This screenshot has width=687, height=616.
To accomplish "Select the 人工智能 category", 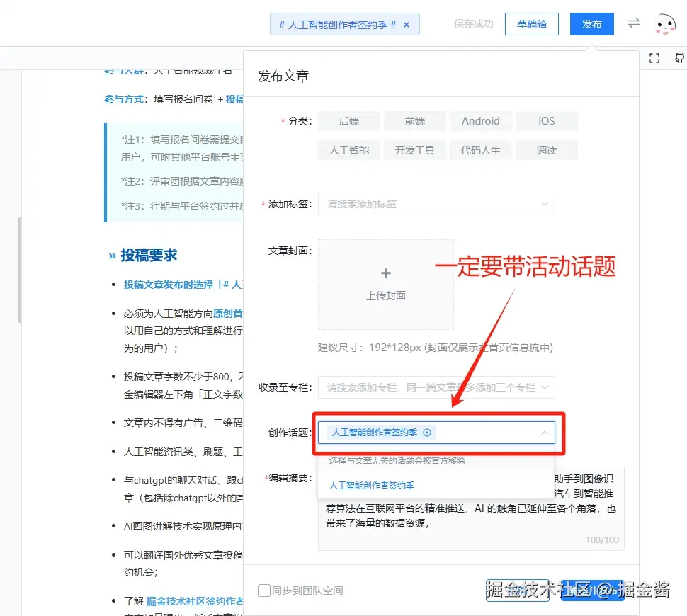I will pyautogui.click(x=348, y=150).
